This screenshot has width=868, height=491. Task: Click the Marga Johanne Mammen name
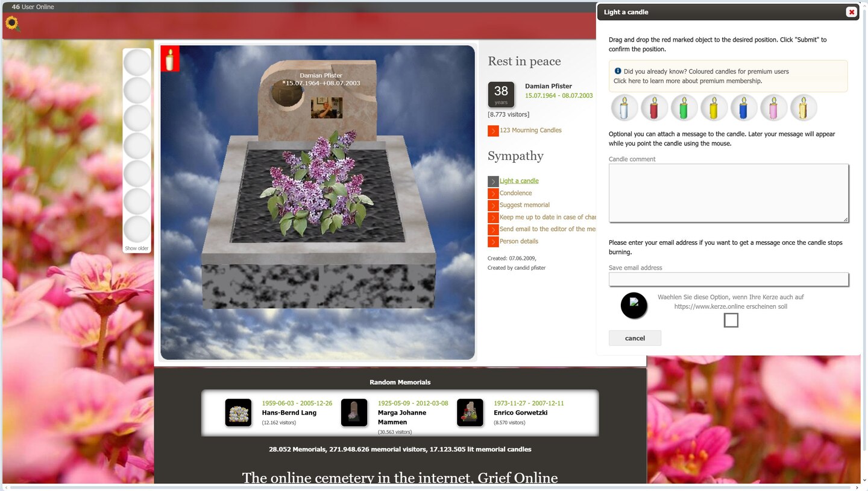[x=402, y=417]
